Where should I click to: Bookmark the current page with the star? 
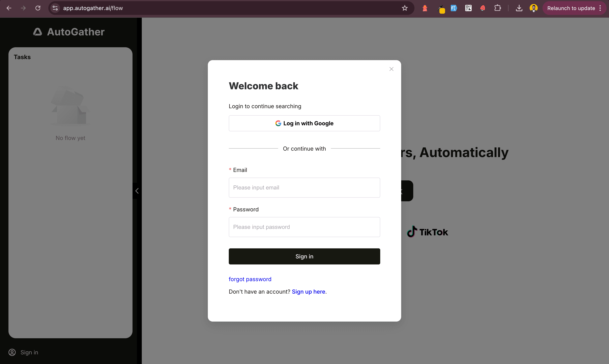(404, 8)
